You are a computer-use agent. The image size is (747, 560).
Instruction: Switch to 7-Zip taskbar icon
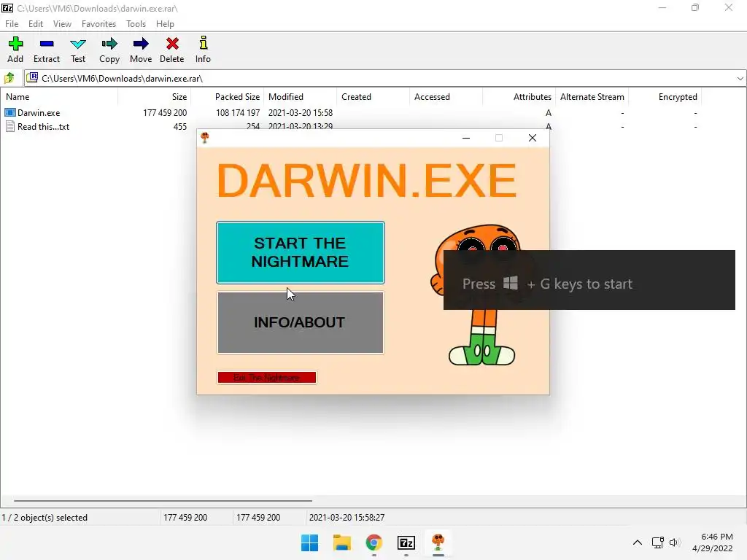click(x=406, y=542)
